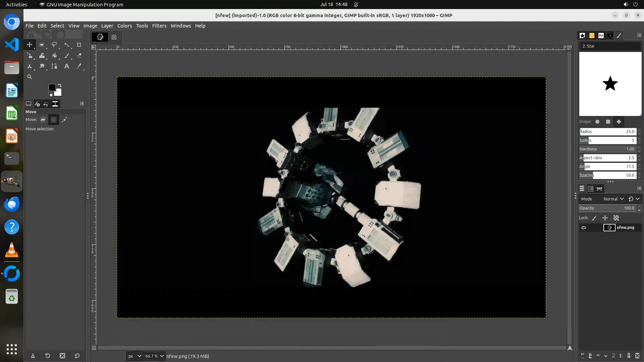Swap foreground and background colors
This screenshot has width=644, height=362.
coord(60,85)
